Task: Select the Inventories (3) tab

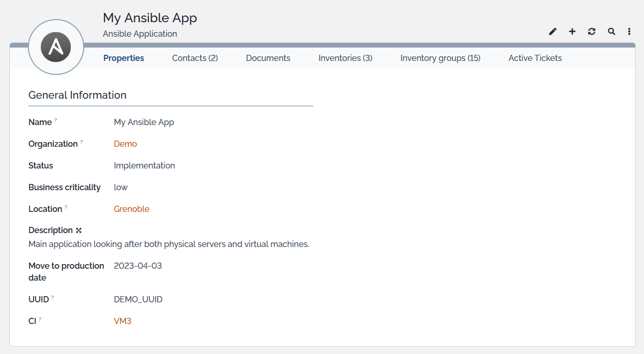Action: (345, 58)
